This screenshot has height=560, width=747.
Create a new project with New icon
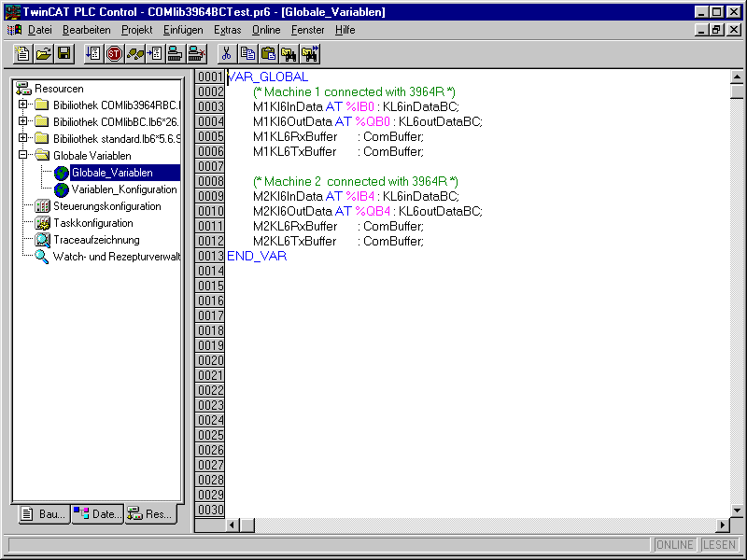point(22,54)
